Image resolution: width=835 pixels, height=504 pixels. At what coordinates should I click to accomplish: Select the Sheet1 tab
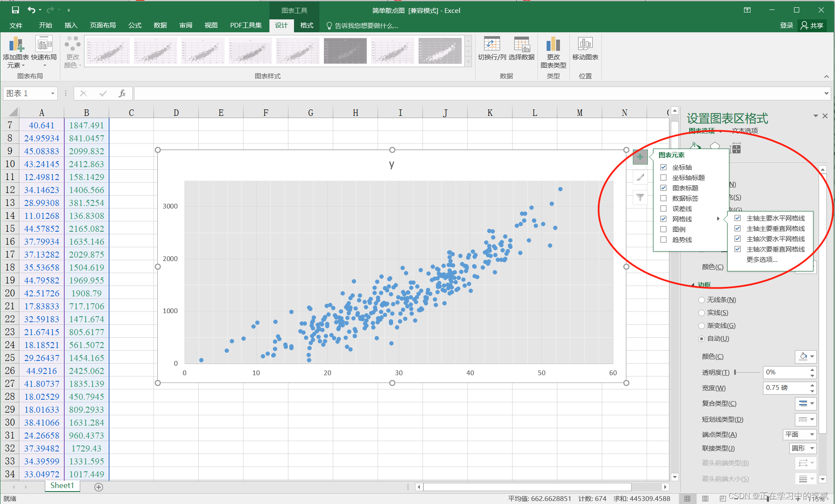(x=62, y=486)
